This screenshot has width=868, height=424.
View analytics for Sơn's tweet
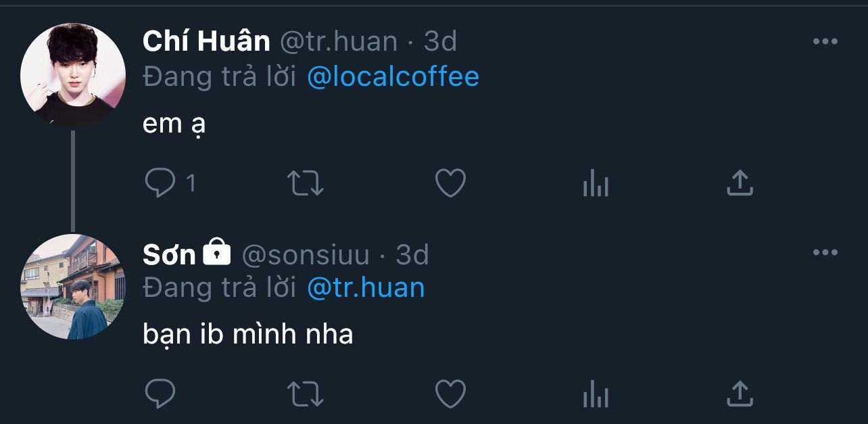[x=596, y=393]
